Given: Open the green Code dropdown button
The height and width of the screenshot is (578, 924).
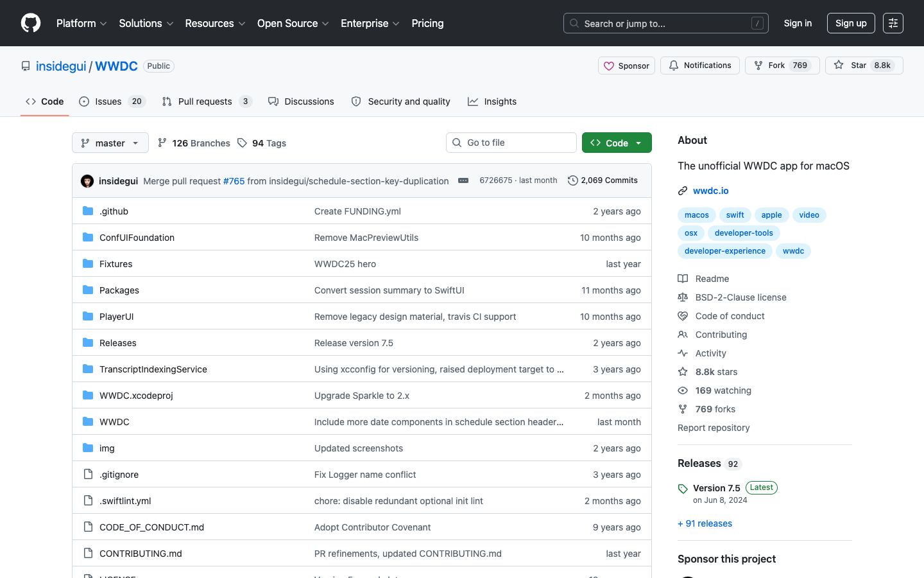Looking at the screenshot, I should [x=617, y=143].
